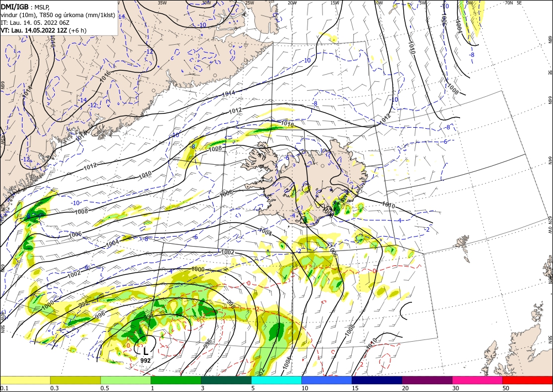The height and width of the screenshot is (392, 553).
Task: Click the '20W' longitude label at top
Action: pyautogui.click(x=292, y=3)
